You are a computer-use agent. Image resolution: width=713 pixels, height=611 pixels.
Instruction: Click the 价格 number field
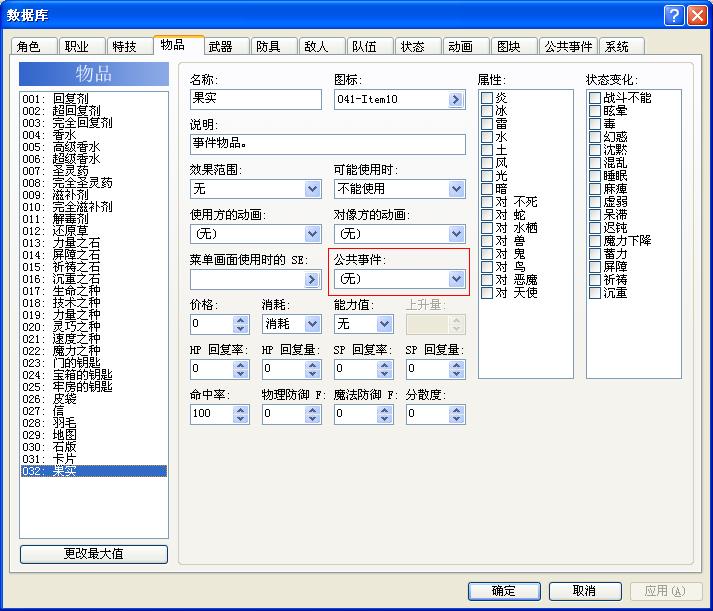212,324
